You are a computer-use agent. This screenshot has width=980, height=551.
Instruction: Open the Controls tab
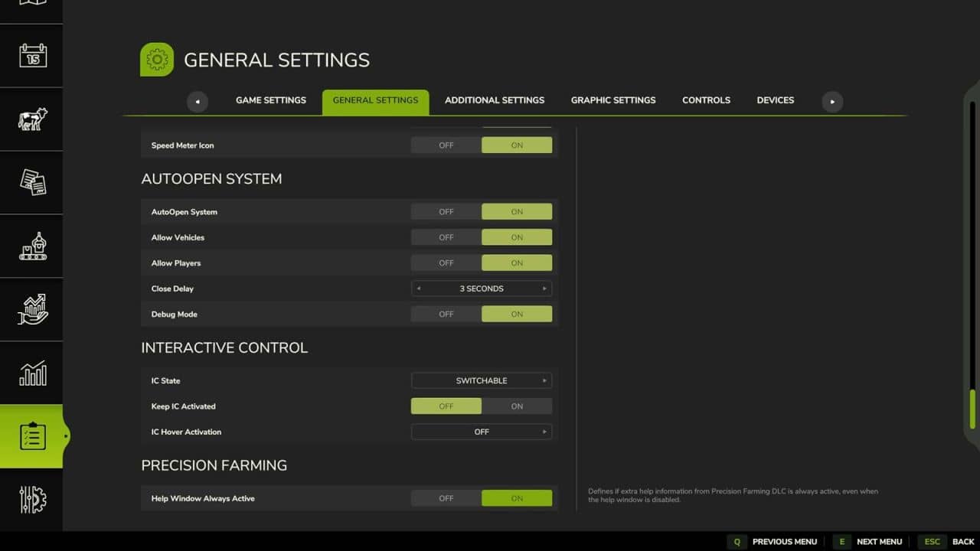[x=706, y=100]
